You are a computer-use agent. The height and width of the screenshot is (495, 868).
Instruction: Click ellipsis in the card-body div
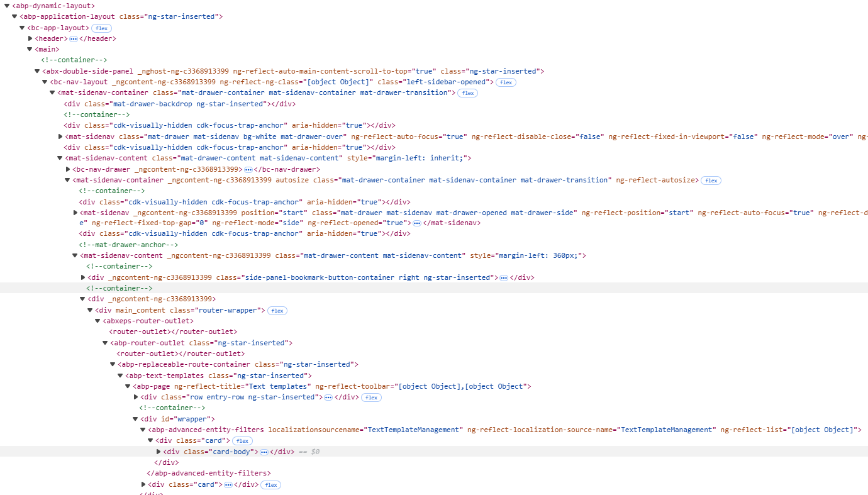point(264,452)
